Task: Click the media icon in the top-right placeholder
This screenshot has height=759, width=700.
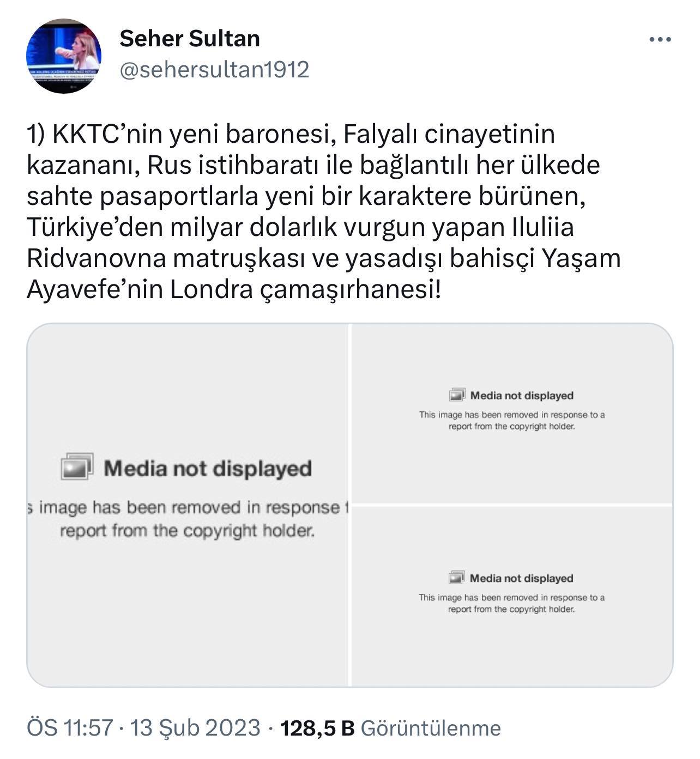Action: pos(457,395)
